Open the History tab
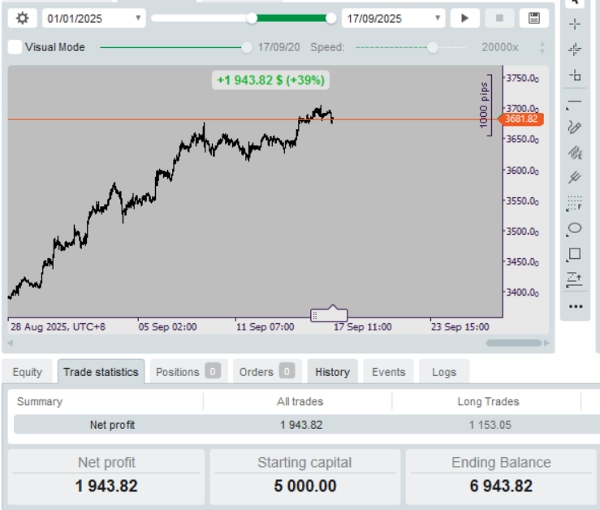Viewport: 600px width, 510px height. pyautogui.click(x=332, y=372)
